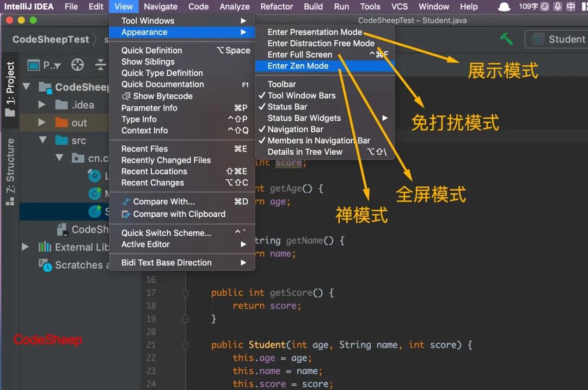588x390 pixels.
Task: Click the gutter fold icon at line 21
Action: click(185, 345)
